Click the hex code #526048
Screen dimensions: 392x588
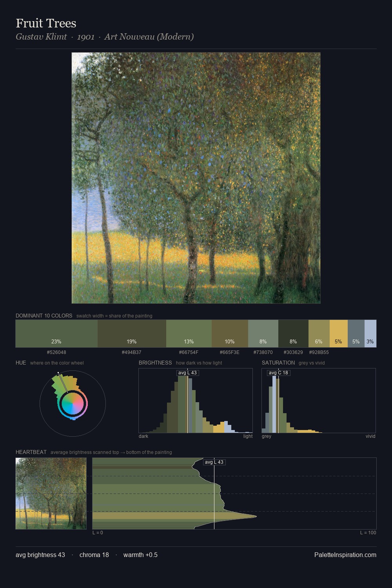pyautogui.click(x=56, y=352)
